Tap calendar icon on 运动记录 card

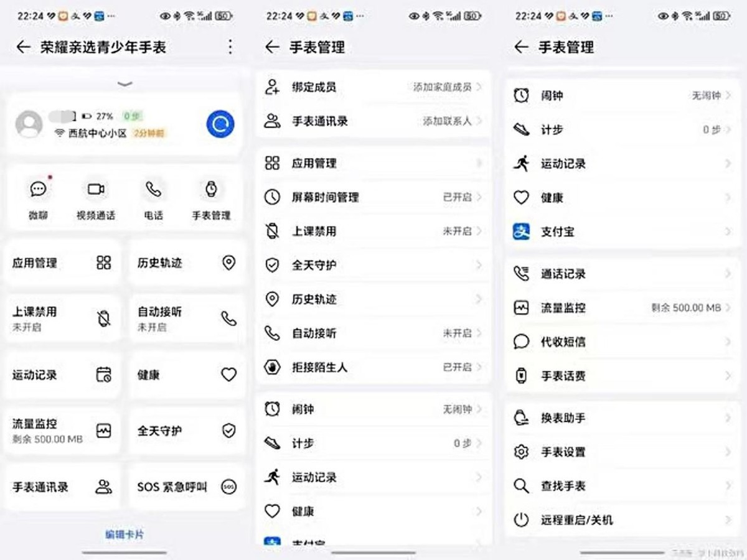(x=104, y=375)
